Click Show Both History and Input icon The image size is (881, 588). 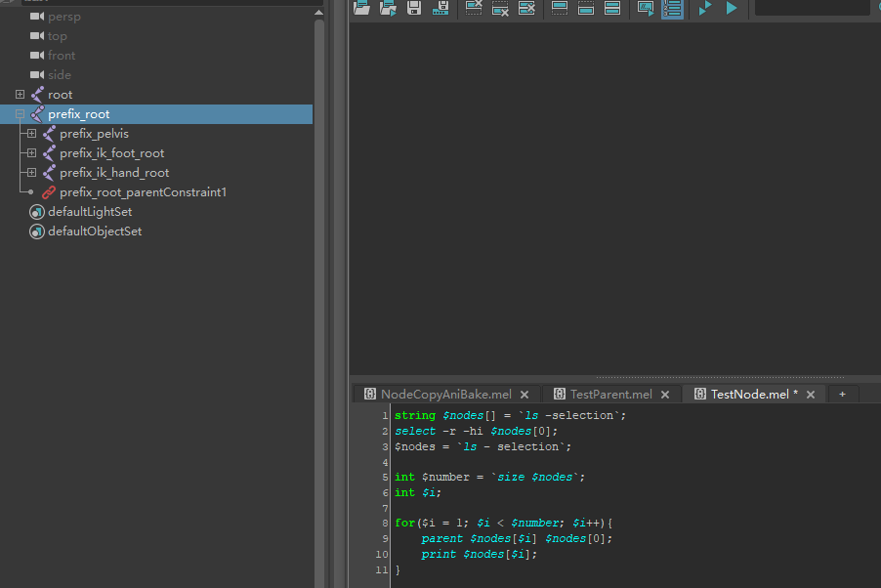point(612,8)
